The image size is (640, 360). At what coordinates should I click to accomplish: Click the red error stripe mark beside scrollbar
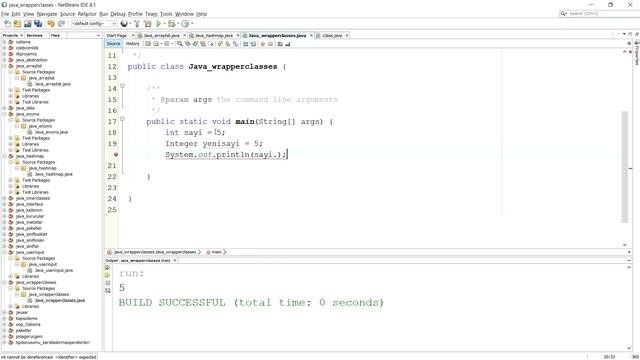coord(631,169)
